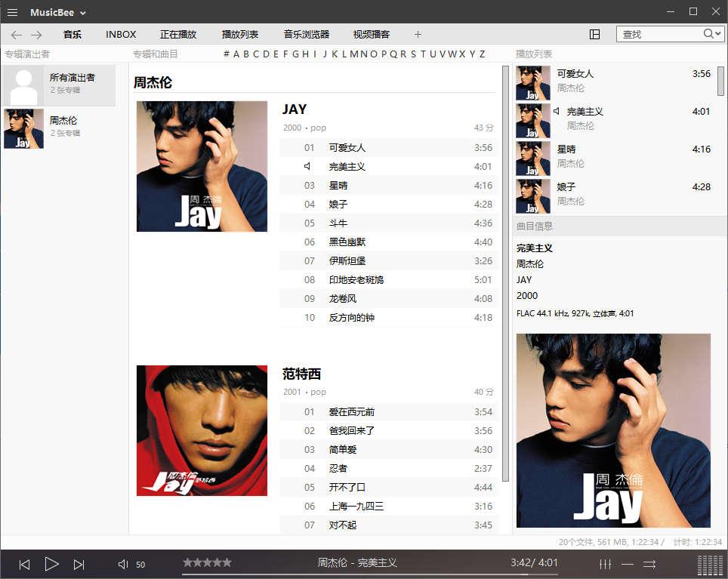Screen dimensions: 728x579
Task: Click into the 查找 search field
Action: [x=659, y=34]
